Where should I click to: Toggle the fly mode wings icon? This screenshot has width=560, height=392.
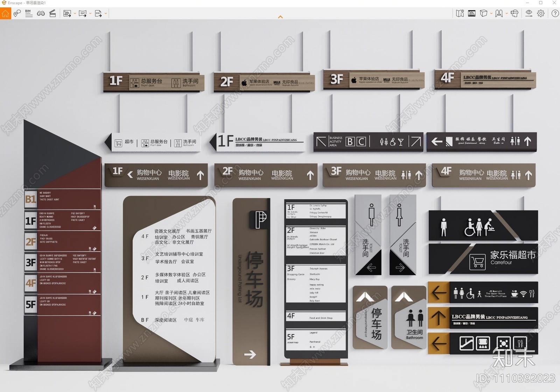coord(499,13)
